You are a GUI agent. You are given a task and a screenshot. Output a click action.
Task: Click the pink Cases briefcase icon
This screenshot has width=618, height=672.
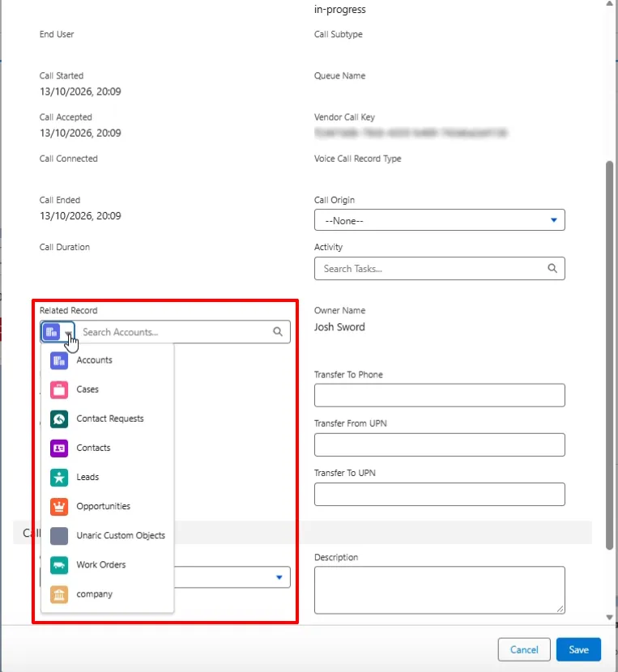(x=59, y=389)
